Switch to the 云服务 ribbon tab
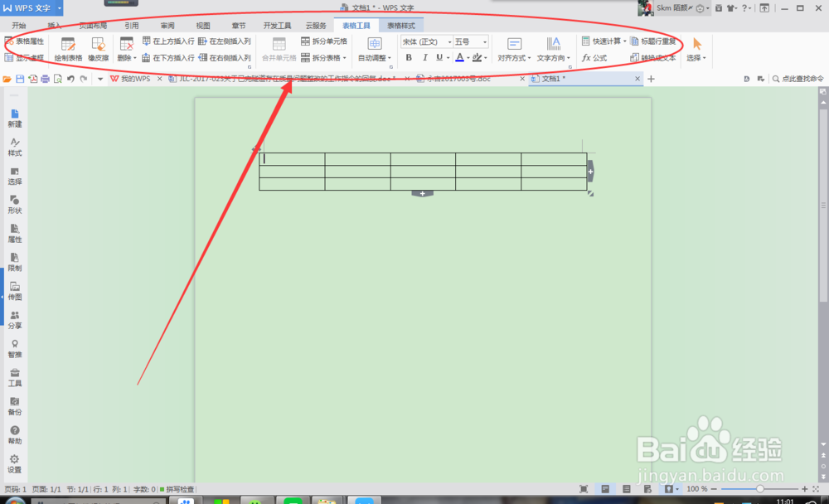 tap(316, 26)
